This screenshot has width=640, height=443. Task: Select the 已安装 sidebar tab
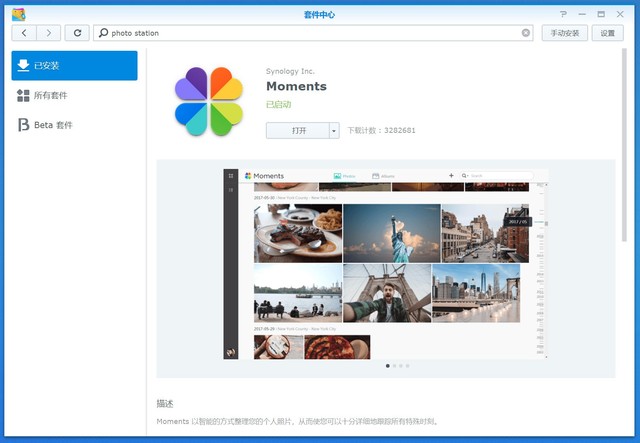(74, 65)
